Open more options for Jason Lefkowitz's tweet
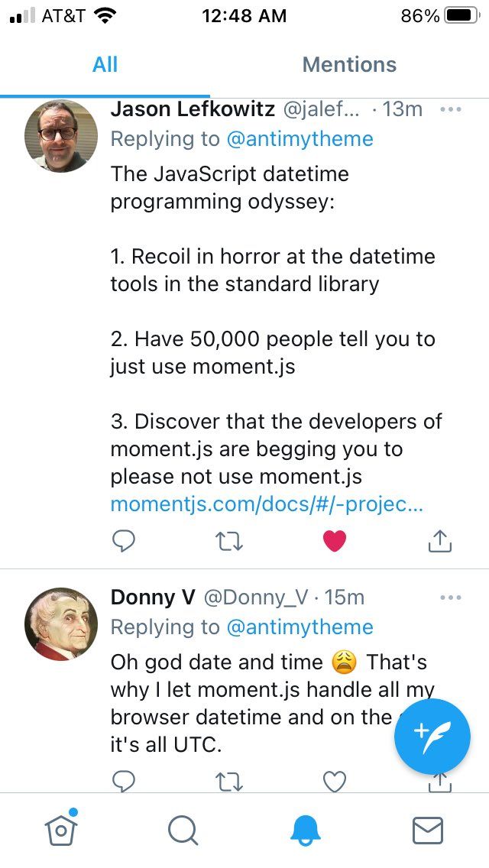489x868 pixels. tap(451, 109)
